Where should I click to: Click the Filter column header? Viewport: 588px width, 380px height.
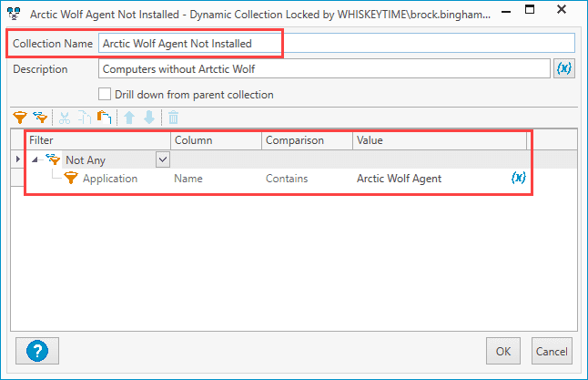coord(98,140)
